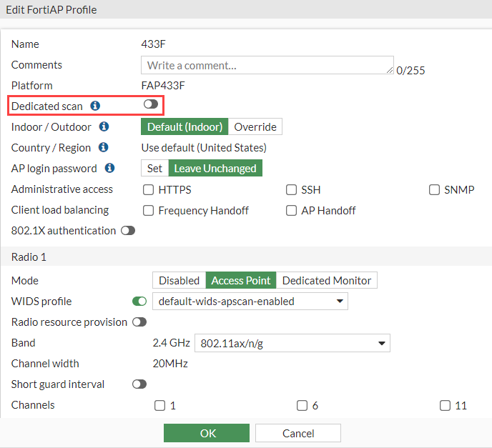Click info icon next to AP login password
This screenshot has width=492, height=448.
click(109, 168)
